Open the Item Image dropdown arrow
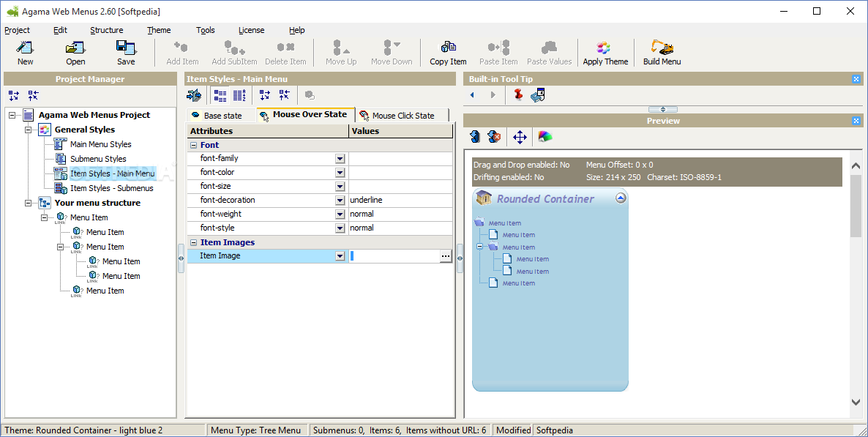The height and width of the screenshot is (437, 868). (x=340, y=256)
